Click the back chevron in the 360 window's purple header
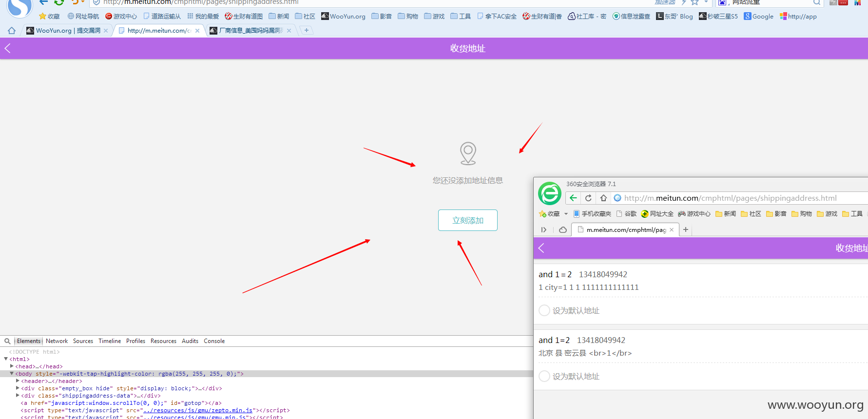Viewport: 868px width, 419px height. (541, 248)
